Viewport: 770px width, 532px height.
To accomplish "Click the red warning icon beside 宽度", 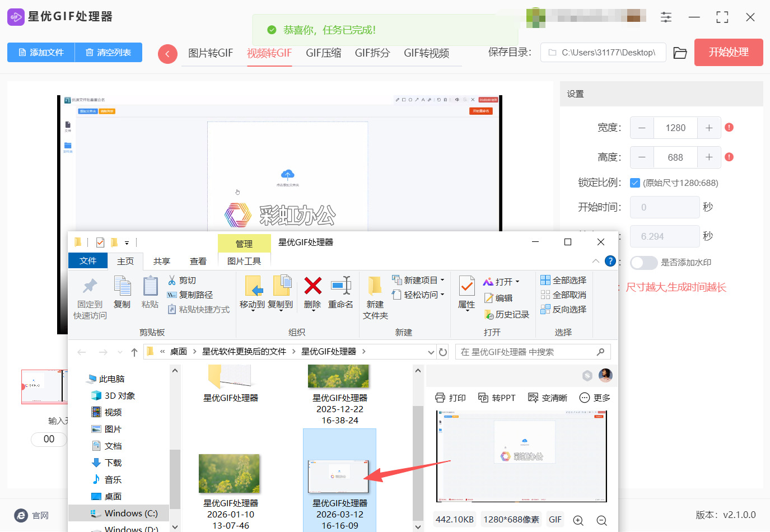I will [729, 128].
